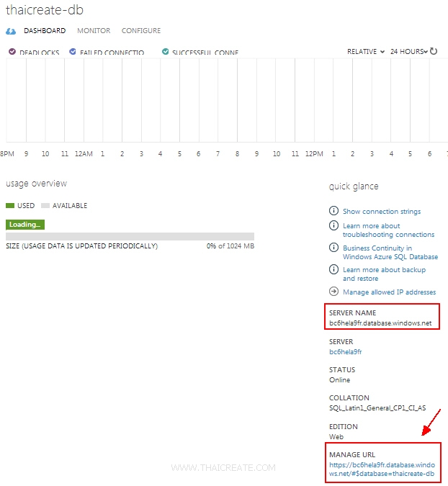Click the green Loading usage label
This screenshot has height=486, width=448.
point(25,225)
